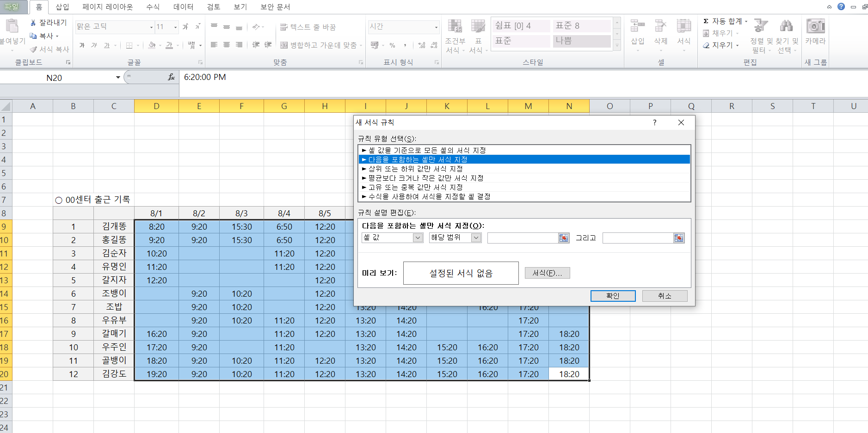Click the help question mark in the dialog
868x433 pixels.
pyautogui.click(x=654, y=122)
